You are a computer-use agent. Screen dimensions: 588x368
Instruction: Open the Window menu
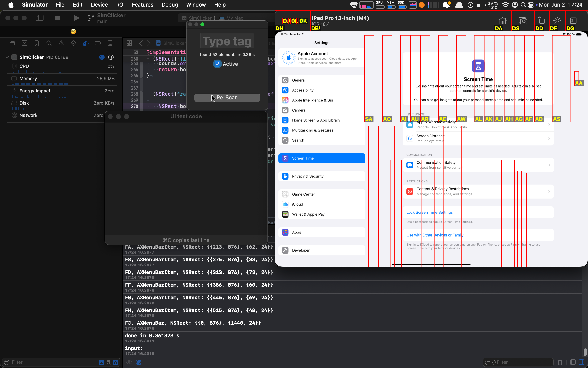(196, 5)
